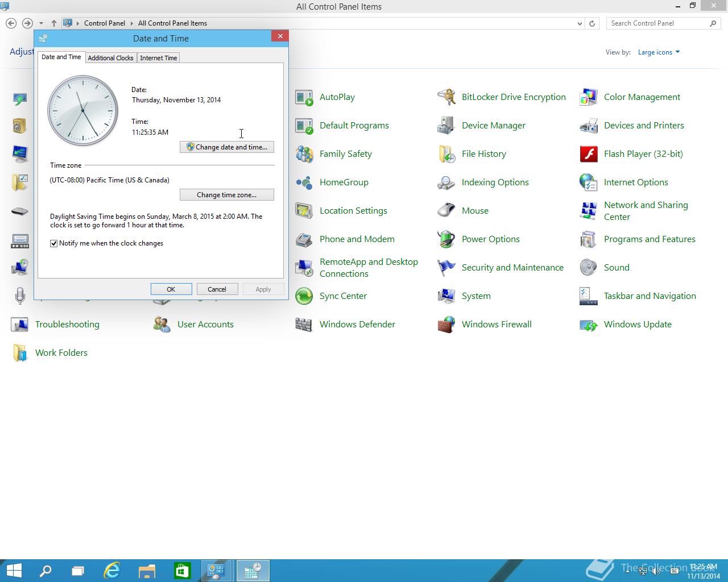This screenshot has height=582, width=728.
Task: Open the Work Folders icon
Action: pos(20,353)
